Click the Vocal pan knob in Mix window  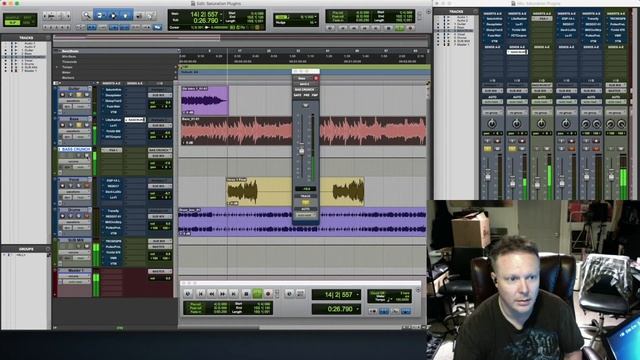click(566, 123)
